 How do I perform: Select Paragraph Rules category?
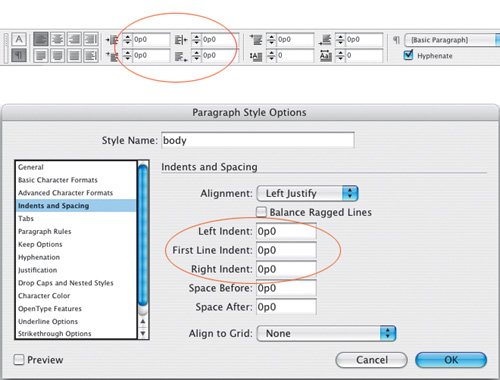45,231
